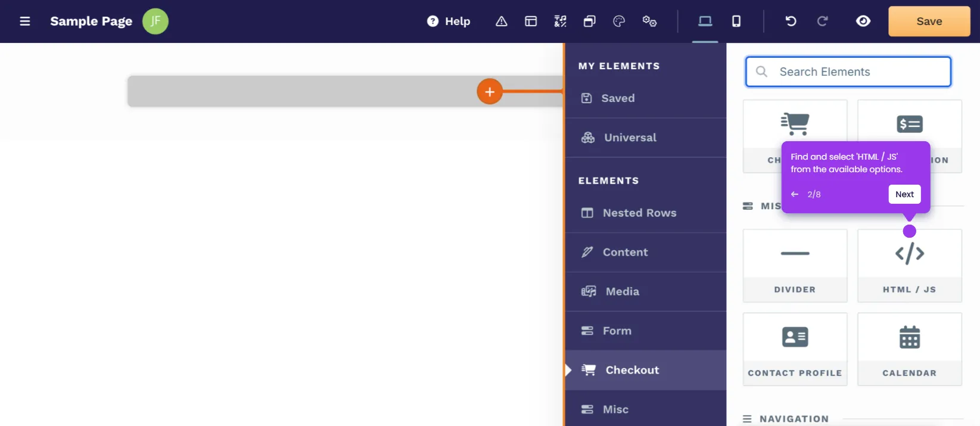The width and height of the screenshot is (980, 426).
Task: Select Misc elements category
Action: [646, 409]
